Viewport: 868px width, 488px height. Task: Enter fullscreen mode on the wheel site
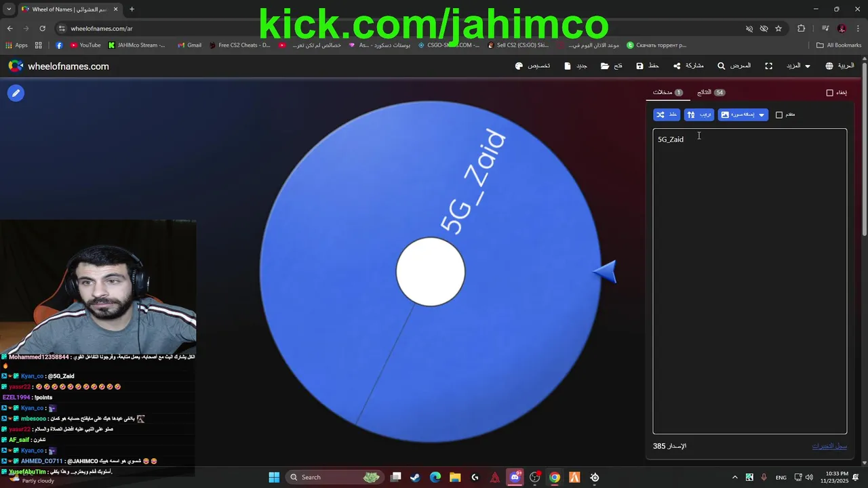click(x=768, y=66)
